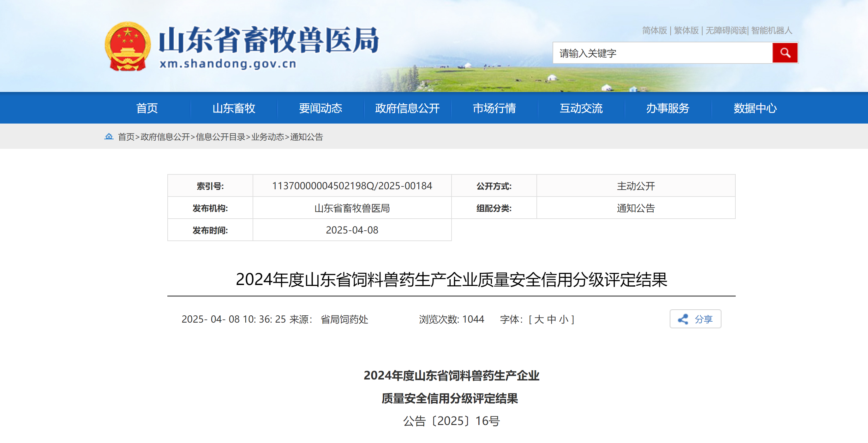The width and height of the screenshot is (868, 443).
Task: Open 办事服务 navigation item
Action: 667,108
